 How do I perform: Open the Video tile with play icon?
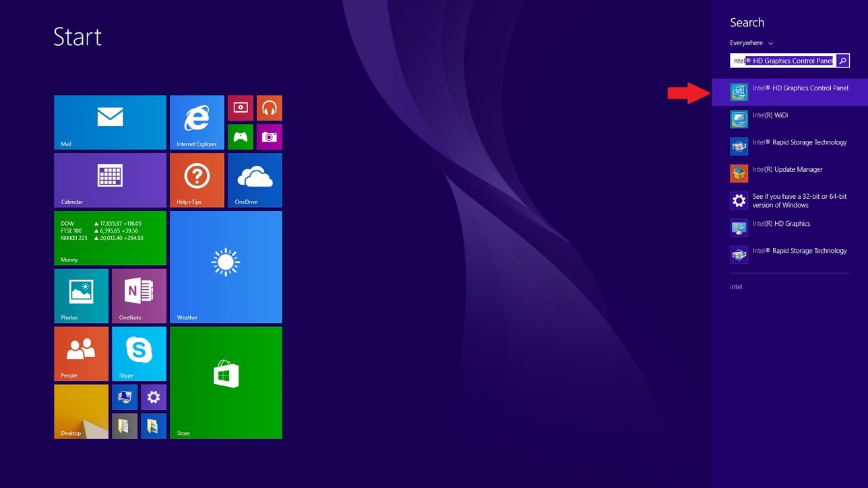(x=241, y=108)
